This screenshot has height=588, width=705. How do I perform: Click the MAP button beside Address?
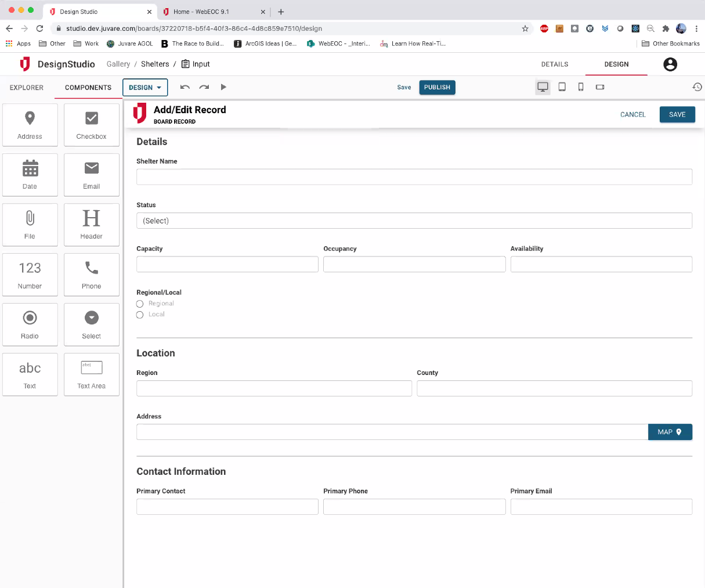[x=670, y=432]
